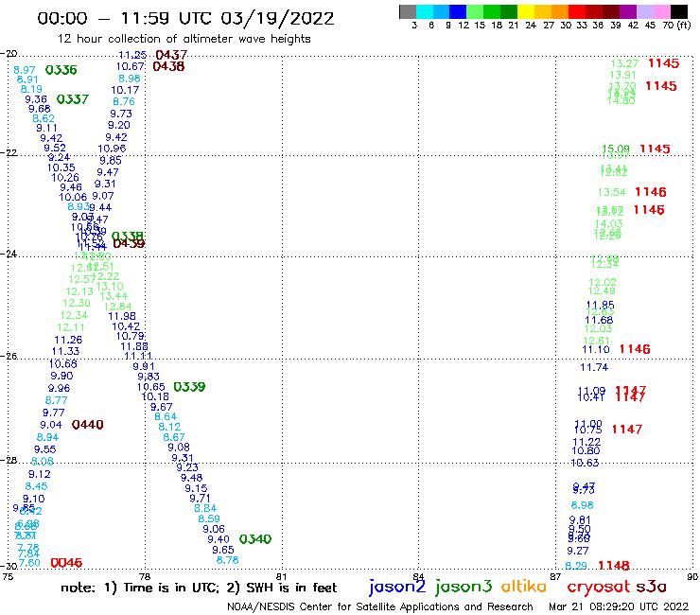Click the pink swatch in the color bar
Image resolution: width=700 pixels, height=615 pixels.
click(661, 11)
